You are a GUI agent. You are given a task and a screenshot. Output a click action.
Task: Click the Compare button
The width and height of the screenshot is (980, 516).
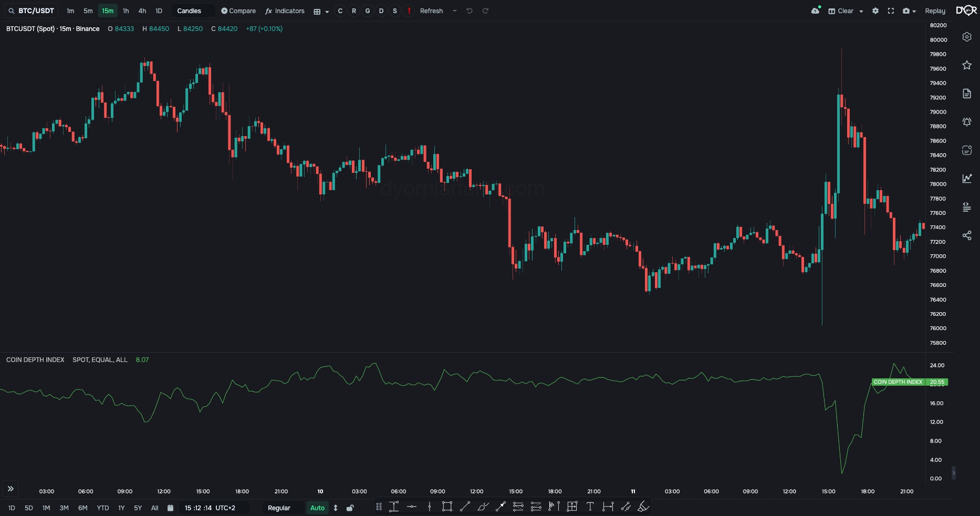pyautogui.click(x=238, y=11)
